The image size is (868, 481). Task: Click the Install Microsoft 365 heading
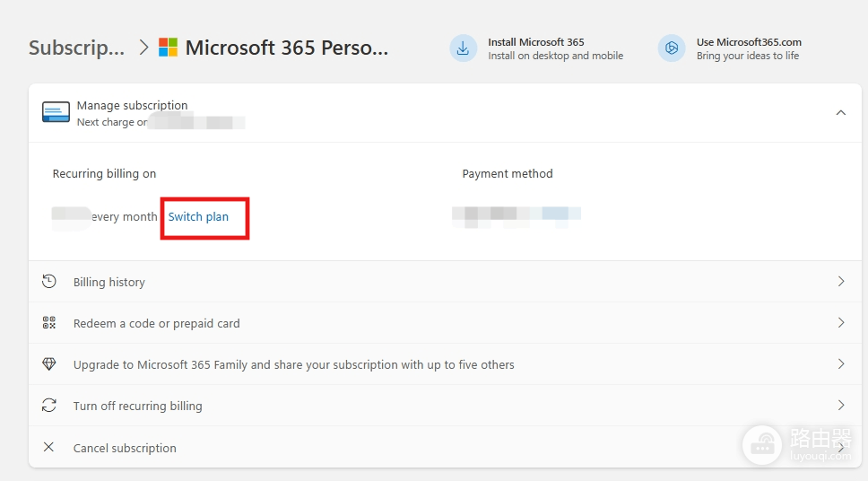(536, 42)
